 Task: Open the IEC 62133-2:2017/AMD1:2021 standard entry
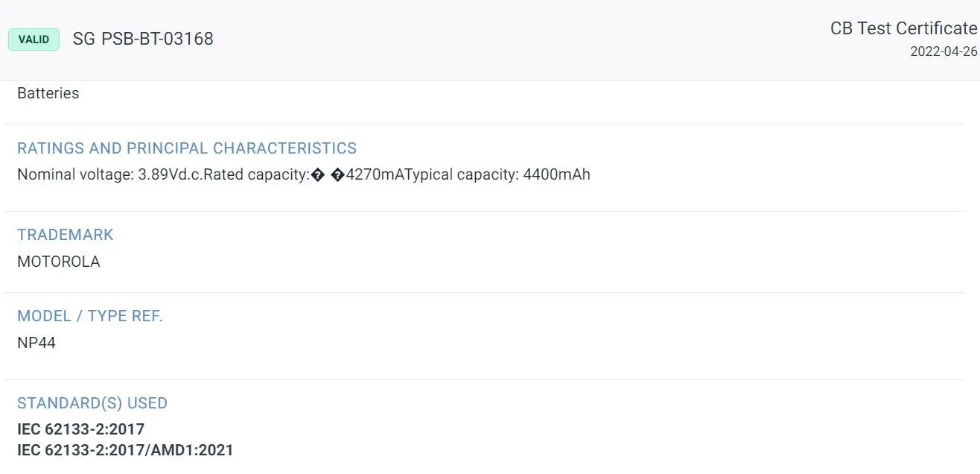pyautogui.click(x=125, y=450)
